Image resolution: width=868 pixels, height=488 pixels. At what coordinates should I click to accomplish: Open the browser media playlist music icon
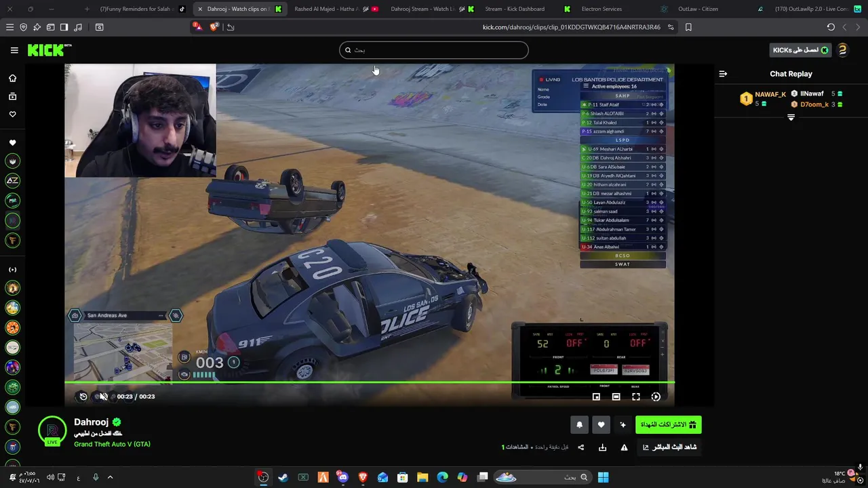[x=77, y=27]
